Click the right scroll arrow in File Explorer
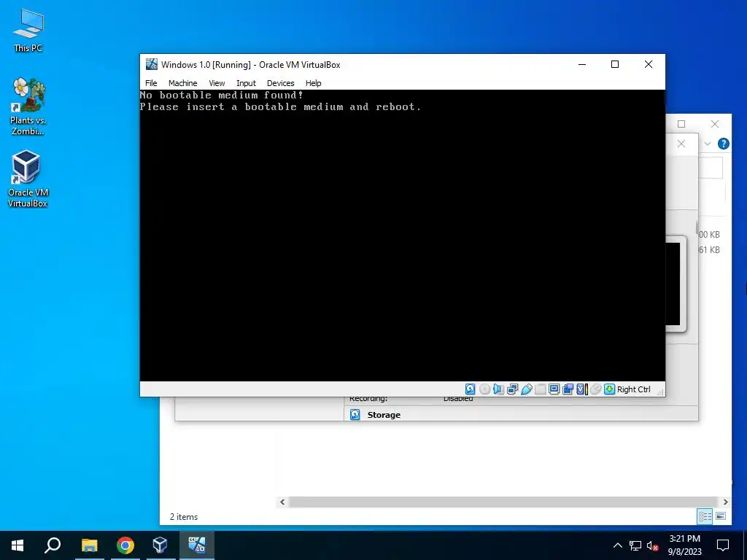This screenshot has height=560, width=747. 725,502
